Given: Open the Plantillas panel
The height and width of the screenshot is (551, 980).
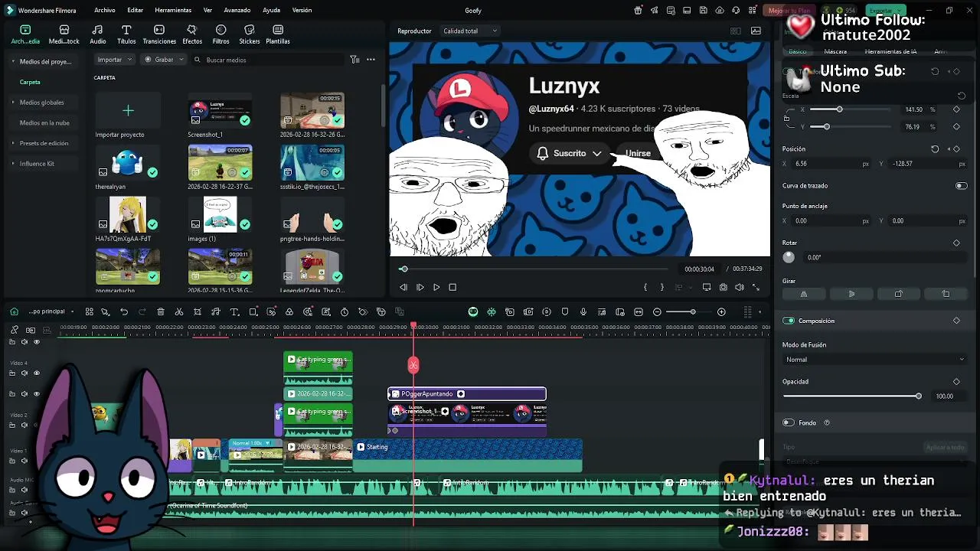Looking at the screenshot, I should pos(278,34).
